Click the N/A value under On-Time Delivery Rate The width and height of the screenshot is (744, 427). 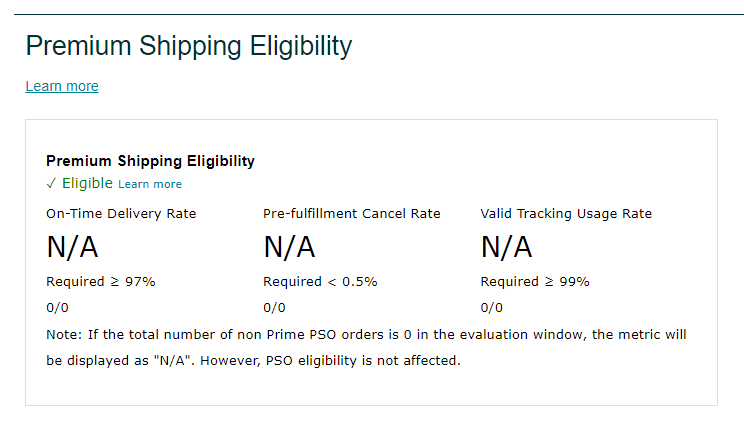(72, 247)
